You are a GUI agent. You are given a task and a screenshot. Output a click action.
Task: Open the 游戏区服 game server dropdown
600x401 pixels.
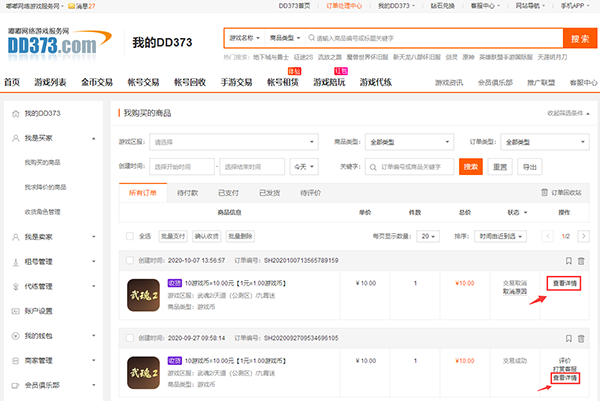[x=234, y=142]
